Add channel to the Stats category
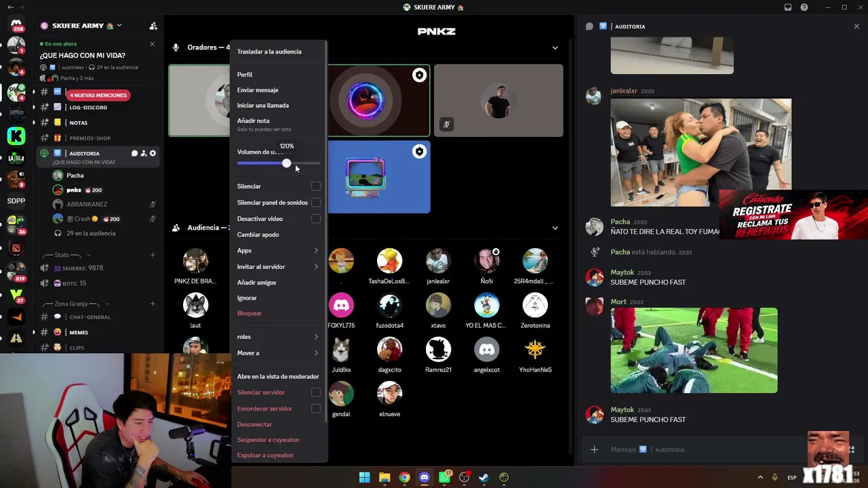 (153, 255)
